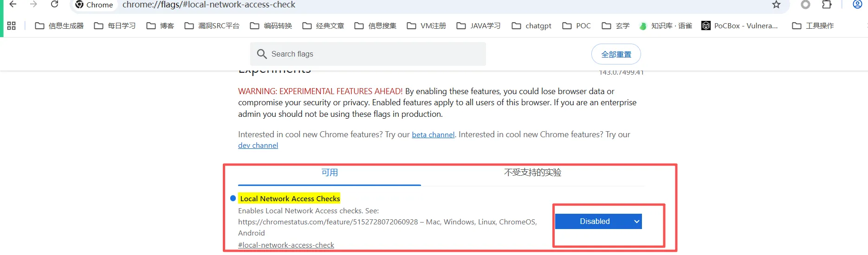Open the apps grid icon in bookmarks bar
The width and height of the screenshot is (868, 255).
[12, 25]
